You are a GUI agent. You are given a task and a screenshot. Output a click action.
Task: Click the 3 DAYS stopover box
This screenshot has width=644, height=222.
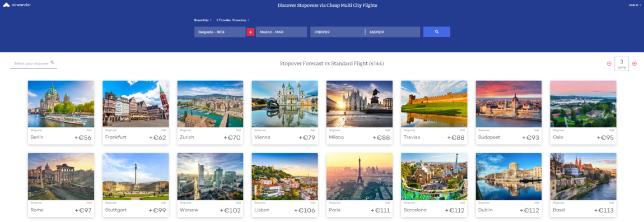622,64
